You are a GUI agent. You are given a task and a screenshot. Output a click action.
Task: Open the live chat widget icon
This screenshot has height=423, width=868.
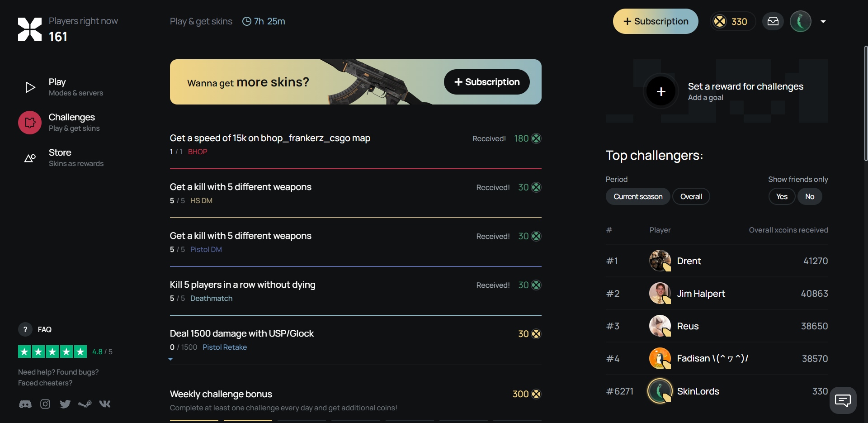[843, 400]
